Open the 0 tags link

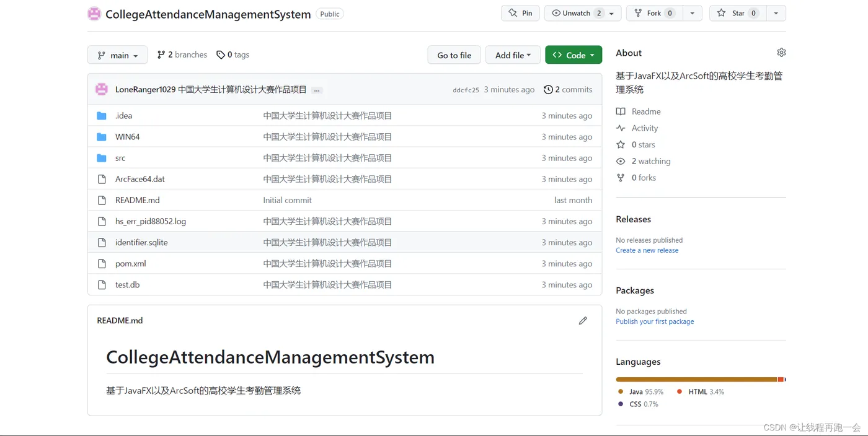(232, 54)
